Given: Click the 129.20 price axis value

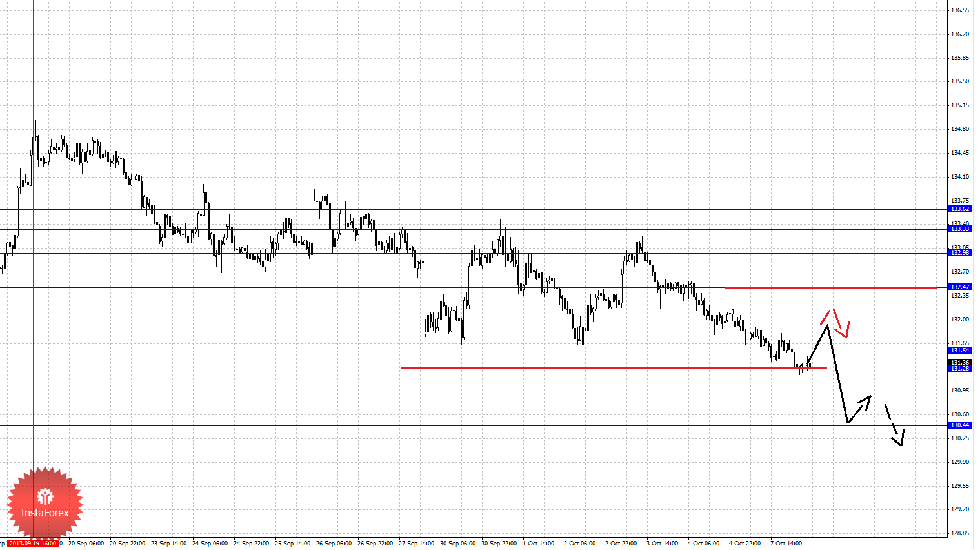Looking at the screenshot, I should (x=960, y=509).
